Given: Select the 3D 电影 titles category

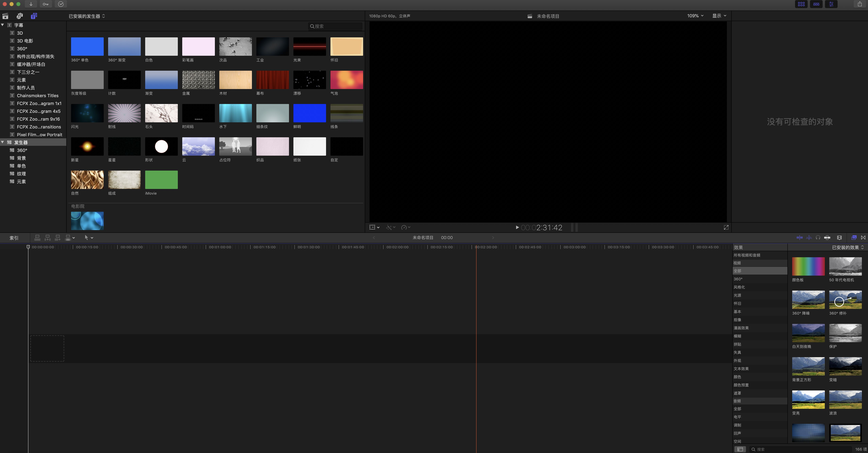Looking at the screenshot, I should pos(25,41).
